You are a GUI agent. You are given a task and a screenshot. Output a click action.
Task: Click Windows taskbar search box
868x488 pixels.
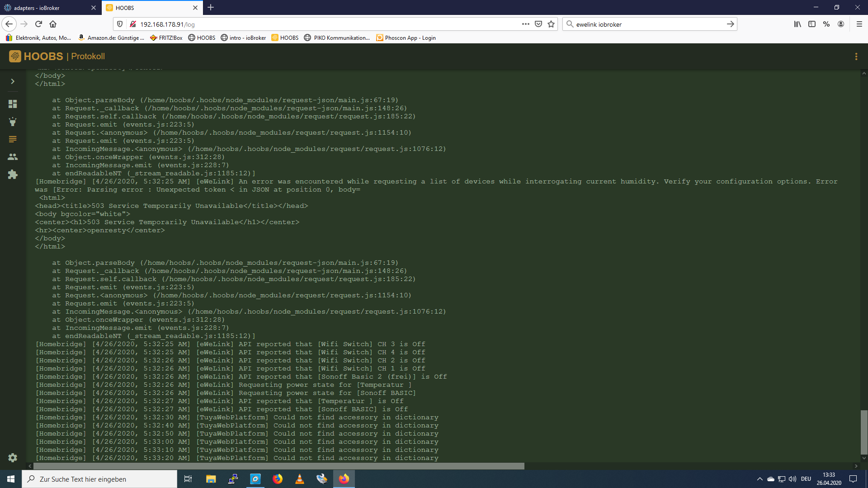coord(99,479)
